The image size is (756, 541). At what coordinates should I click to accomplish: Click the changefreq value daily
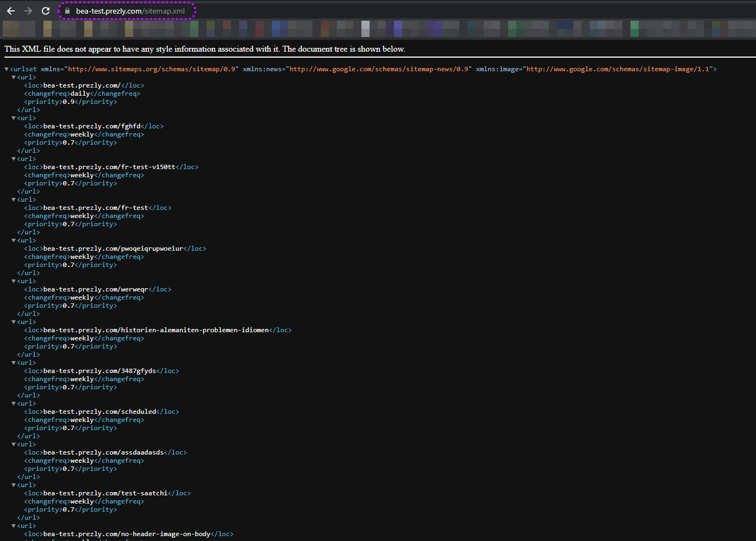coord(80,94)
